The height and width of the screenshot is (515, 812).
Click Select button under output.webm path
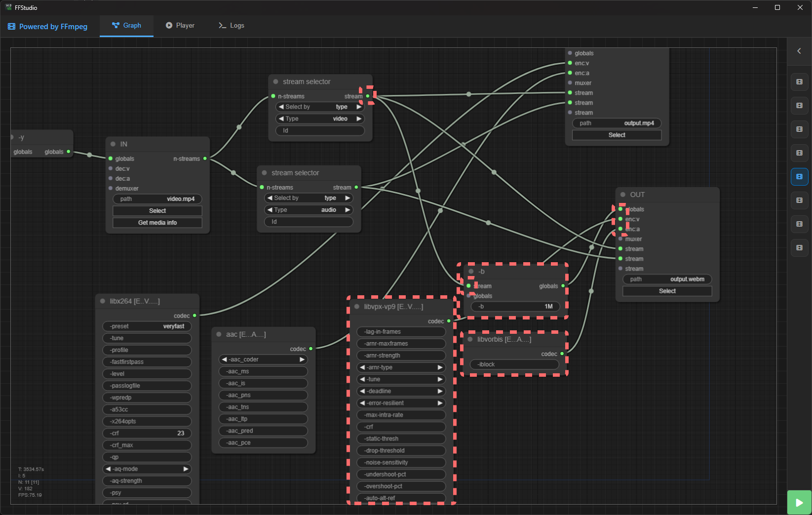[667, 291]
